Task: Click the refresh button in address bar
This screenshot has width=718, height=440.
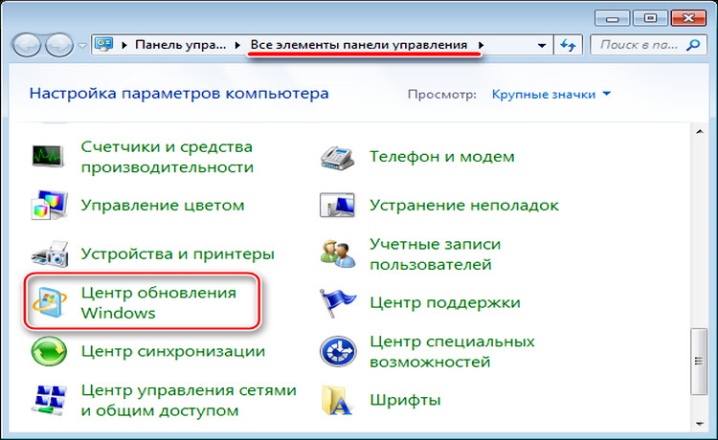Action: (568, 45)
